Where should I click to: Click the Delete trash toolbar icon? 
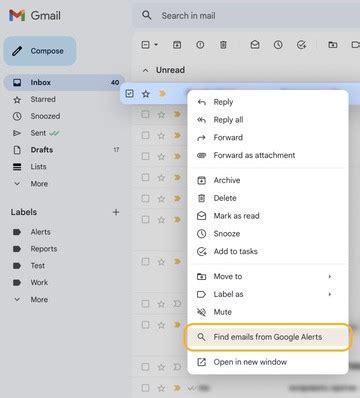tap(223, 45)
